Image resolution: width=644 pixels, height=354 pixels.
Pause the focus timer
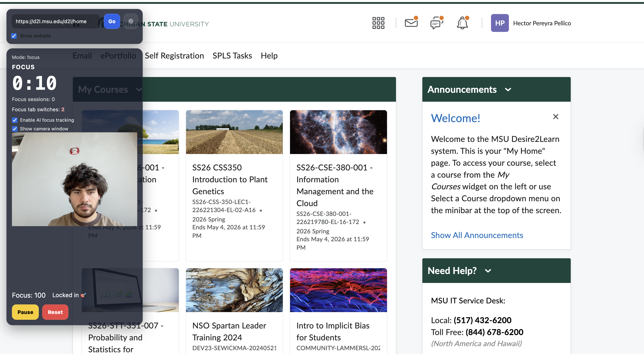[25, 312]
